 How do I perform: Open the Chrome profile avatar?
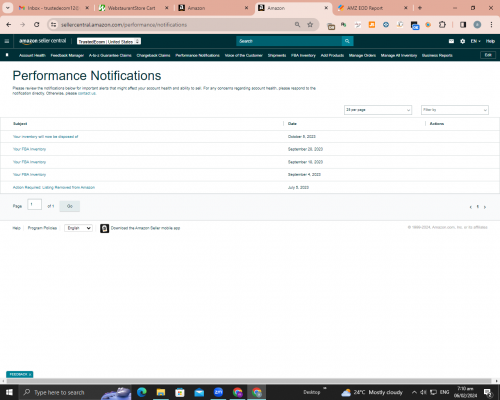(477, 25)
